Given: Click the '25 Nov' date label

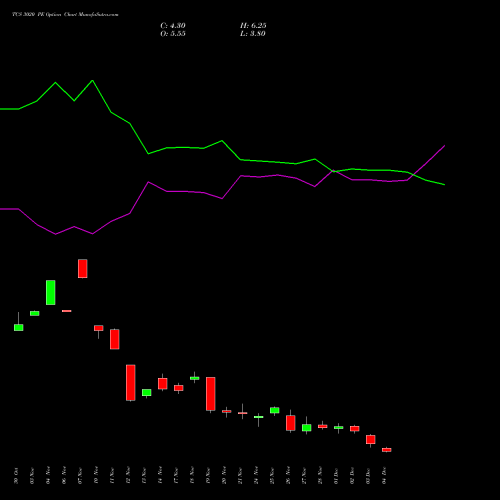Looking at the screenshot, I should pos(272,476).
